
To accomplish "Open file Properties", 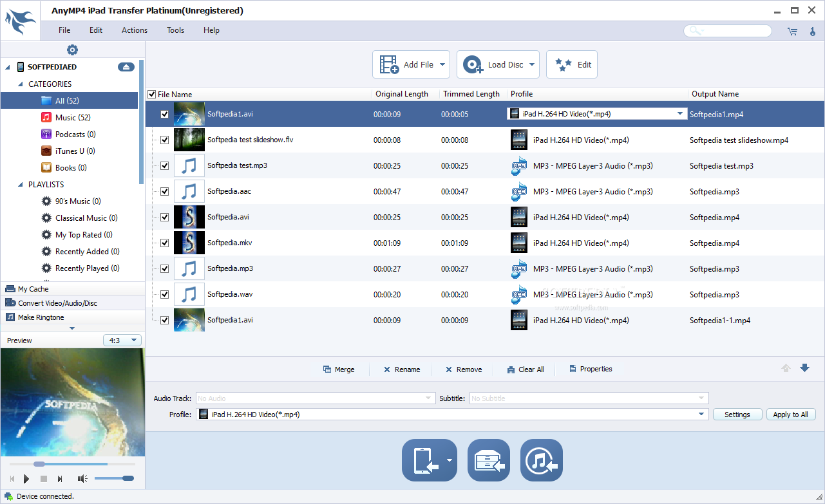I will pyautogui.click(x=591, y=369).
